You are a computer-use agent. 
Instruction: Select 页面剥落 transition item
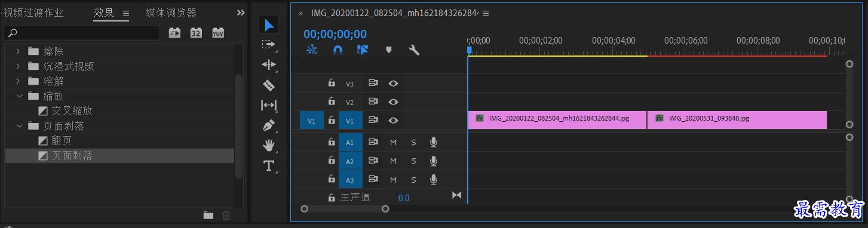coord(72,156)
